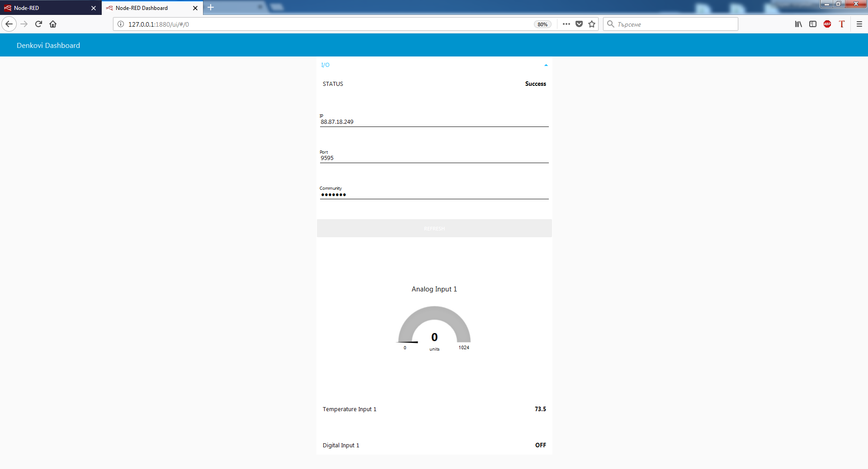The image size is (868, 469).
Task: Click the browser back arrow button
Action: tap(9, 24)
